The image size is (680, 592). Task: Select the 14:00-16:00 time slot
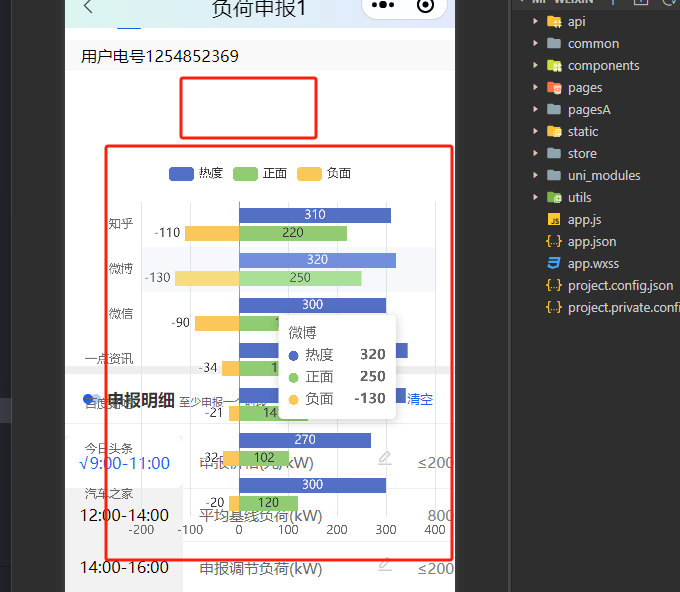point(124,567)
